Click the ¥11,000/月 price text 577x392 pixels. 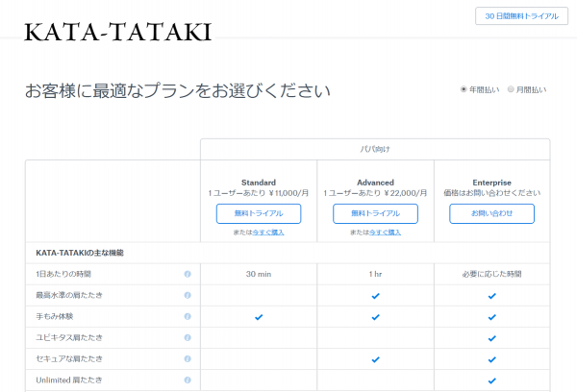288,193
